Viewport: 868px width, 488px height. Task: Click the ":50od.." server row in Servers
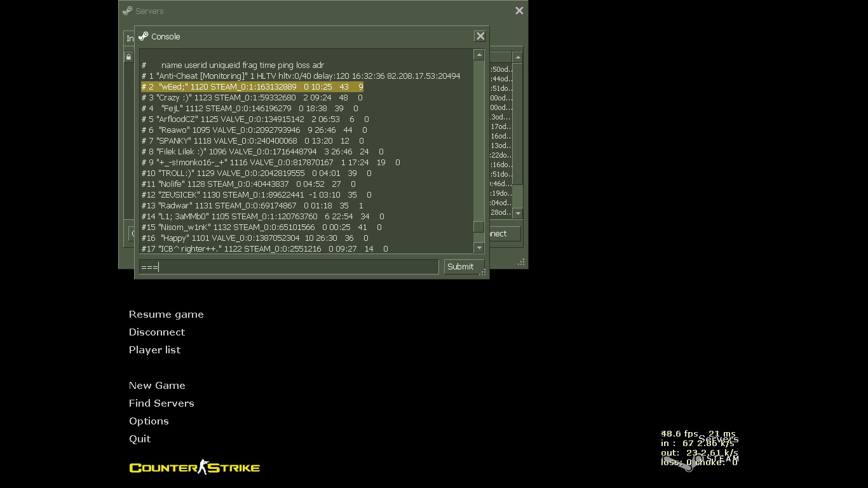[x=501, y=69]
